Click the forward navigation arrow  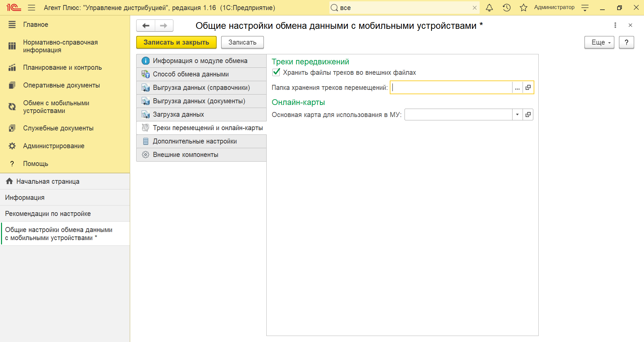164,25
